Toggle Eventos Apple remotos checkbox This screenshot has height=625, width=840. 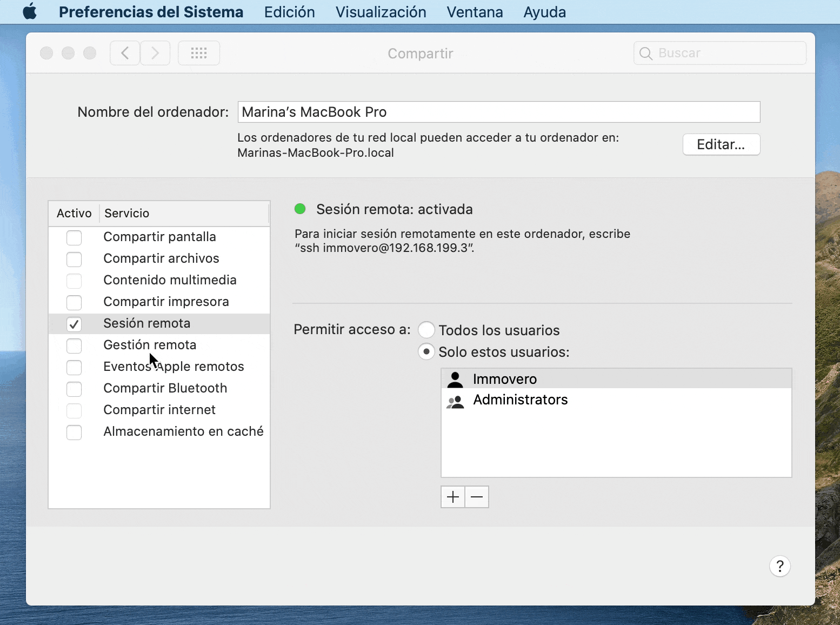pyautogui.click(x=74, y=367)
